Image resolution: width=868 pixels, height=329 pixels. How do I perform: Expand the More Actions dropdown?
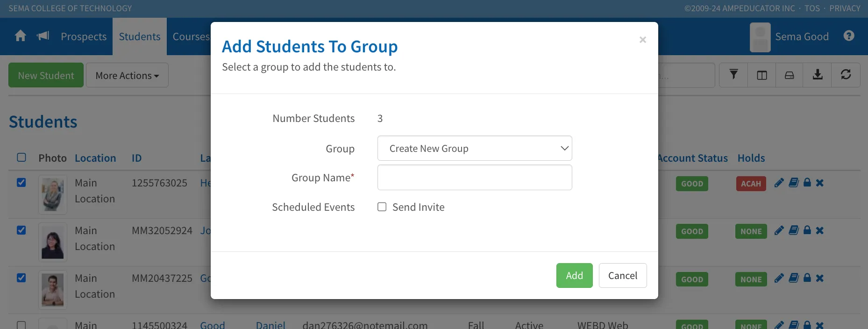(127, 75)
